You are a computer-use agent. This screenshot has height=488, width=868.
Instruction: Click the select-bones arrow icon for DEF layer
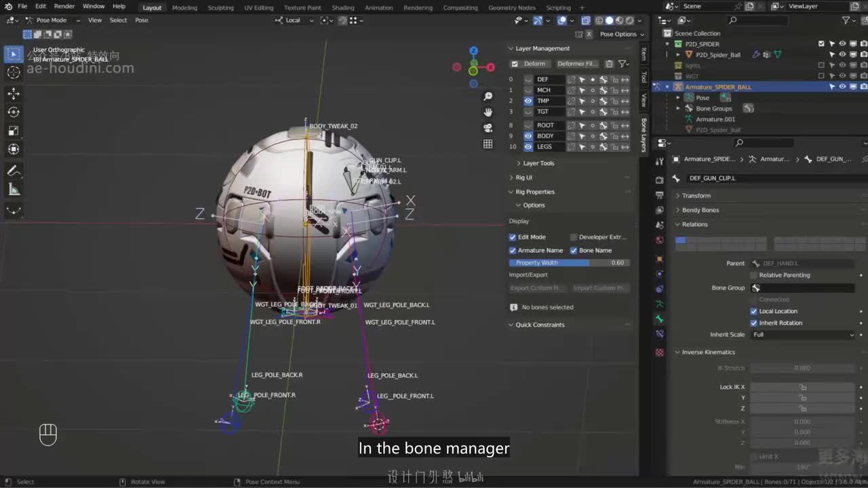582,79
